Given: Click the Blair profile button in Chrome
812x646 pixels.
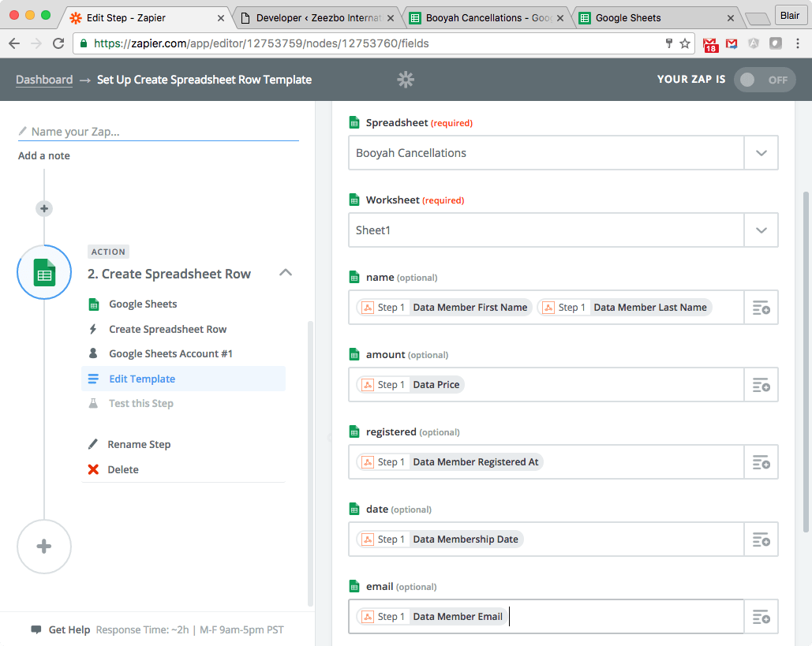Looking at the screenshot, I should (790, 16).
